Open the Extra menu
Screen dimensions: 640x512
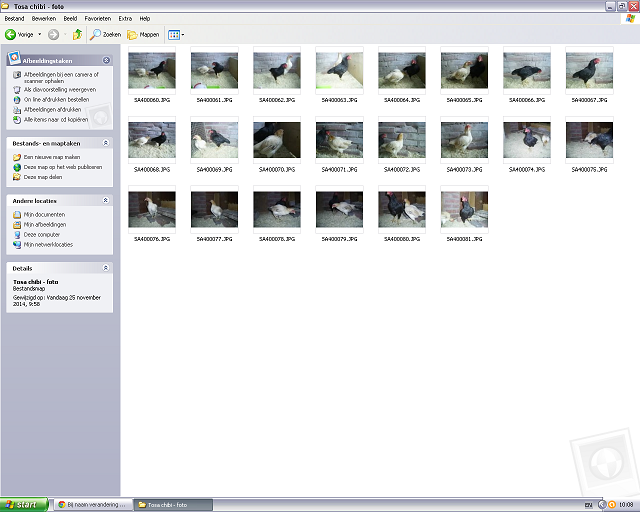pos(125,18)
